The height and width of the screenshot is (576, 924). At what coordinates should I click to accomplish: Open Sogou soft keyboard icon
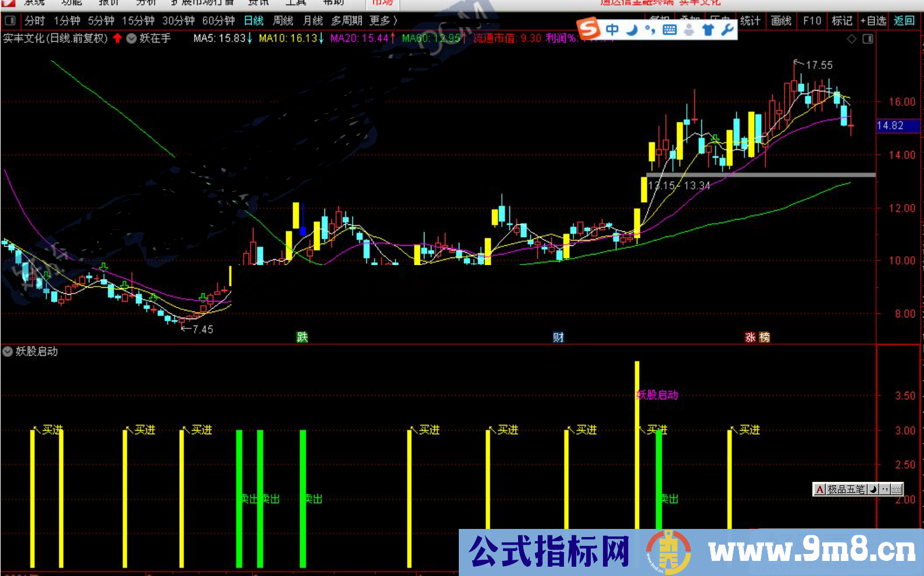[669, 29]
